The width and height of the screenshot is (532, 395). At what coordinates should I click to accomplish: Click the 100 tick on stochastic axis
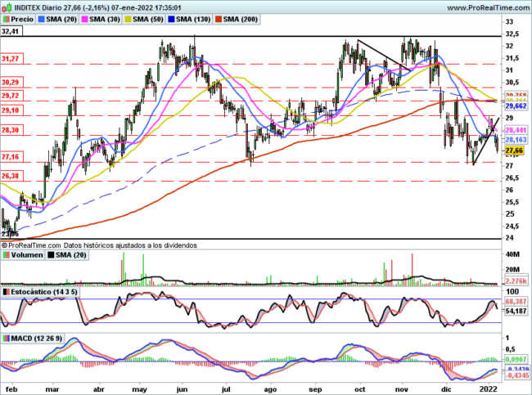512,292
